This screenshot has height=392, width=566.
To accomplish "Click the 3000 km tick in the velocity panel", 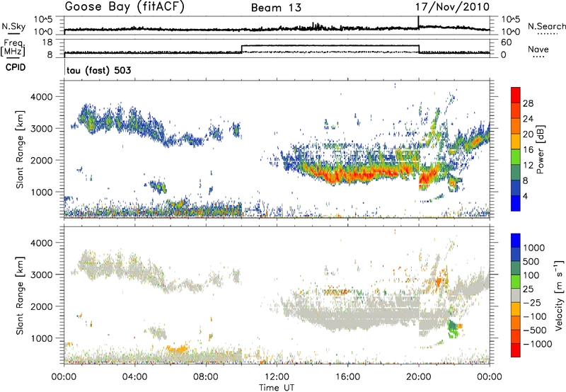I will click(x=41, y=275).
